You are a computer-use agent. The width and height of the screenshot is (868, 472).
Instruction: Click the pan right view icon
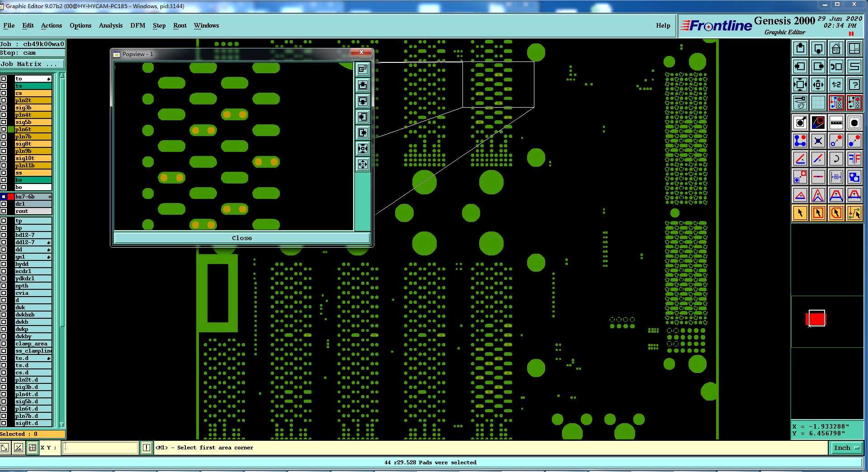pyautogui.click(x=818, y=66)
